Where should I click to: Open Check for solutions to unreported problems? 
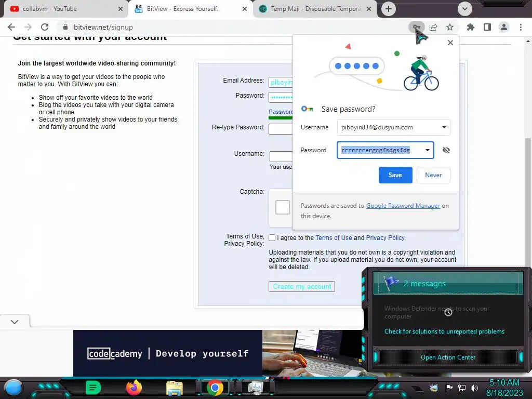coord(444,331)
